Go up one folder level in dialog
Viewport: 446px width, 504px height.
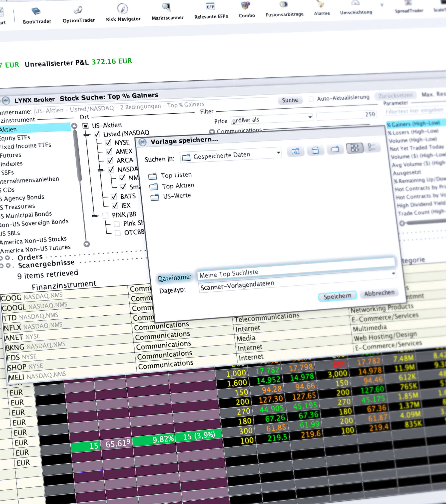pos(295,151)
